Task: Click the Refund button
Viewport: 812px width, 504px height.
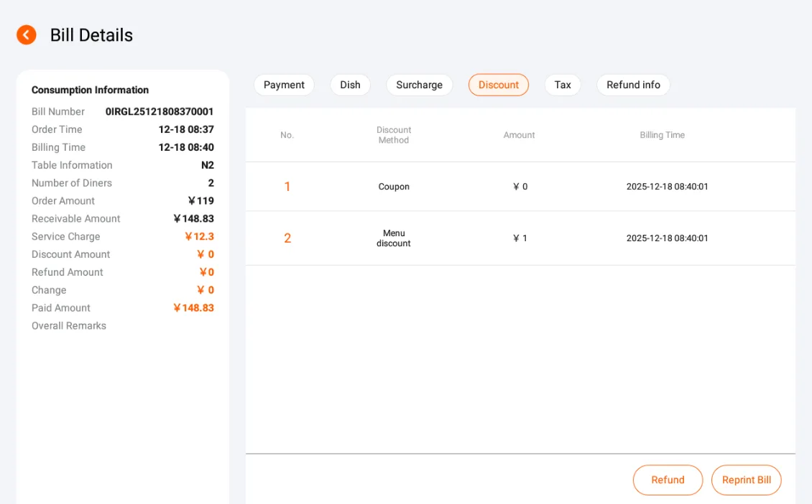Action: (668, 480)
